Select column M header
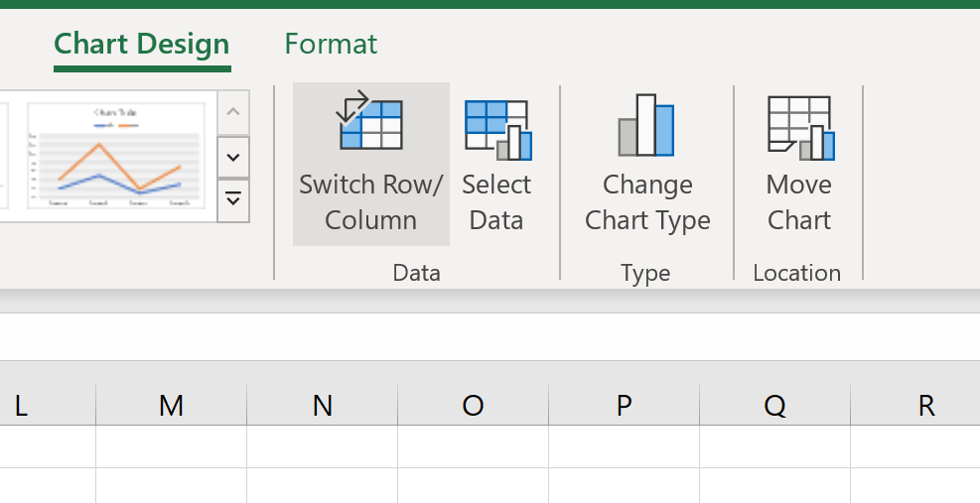 click(x=171, y=405)
